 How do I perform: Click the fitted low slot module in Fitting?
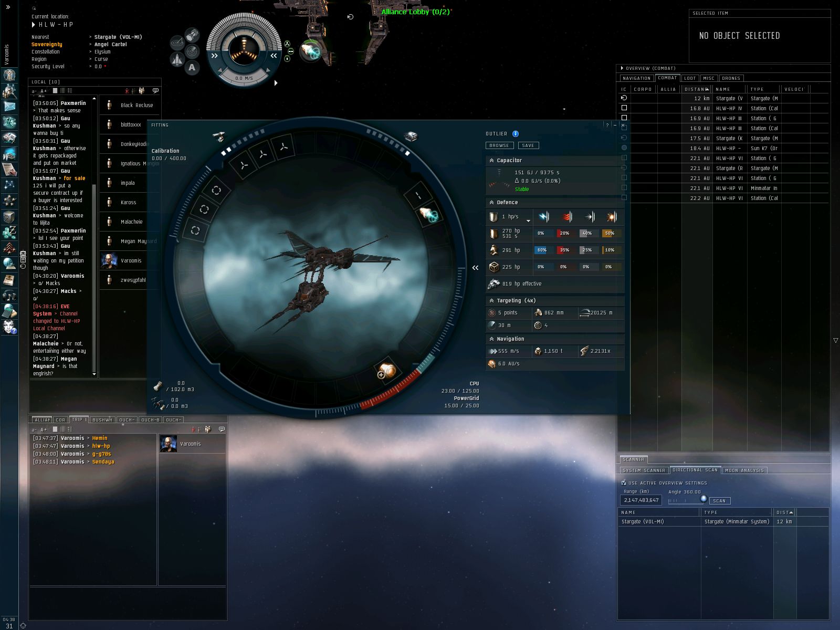[x=387, y=371]
